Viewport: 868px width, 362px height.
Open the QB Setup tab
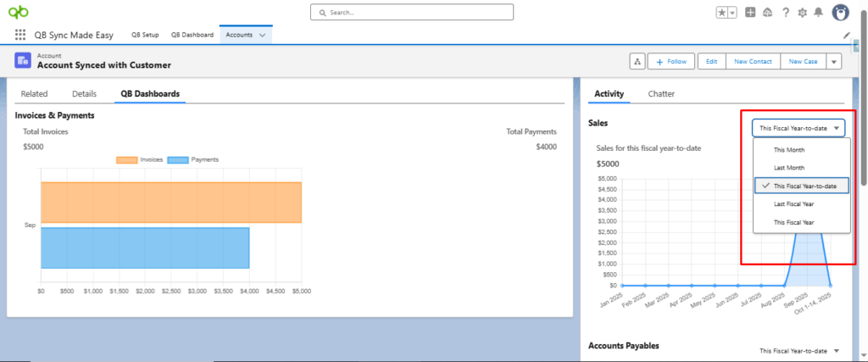[x=145, y=35]
